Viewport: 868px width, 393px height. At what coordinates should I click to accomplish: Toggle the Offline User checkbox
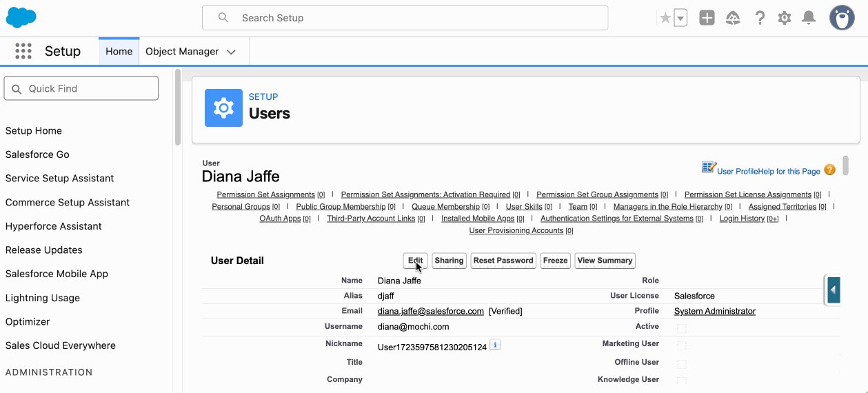tap(682, 363)
